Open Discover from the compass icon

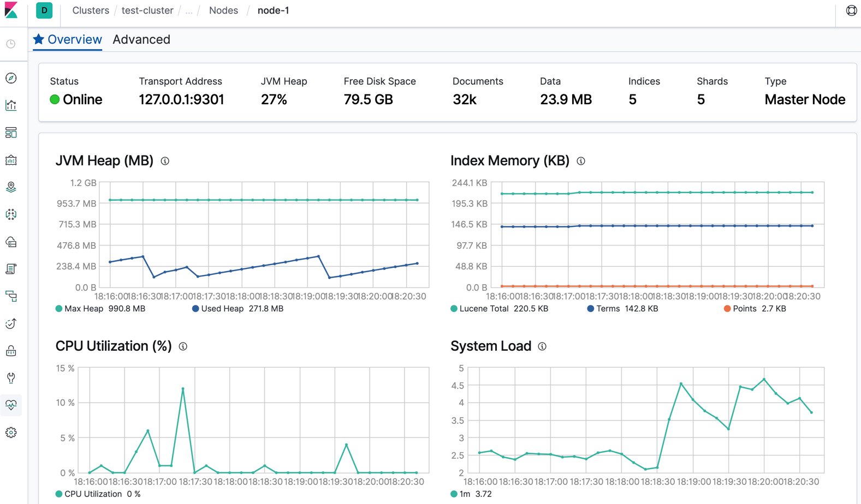pyautogui.click(x=11, y=79)
